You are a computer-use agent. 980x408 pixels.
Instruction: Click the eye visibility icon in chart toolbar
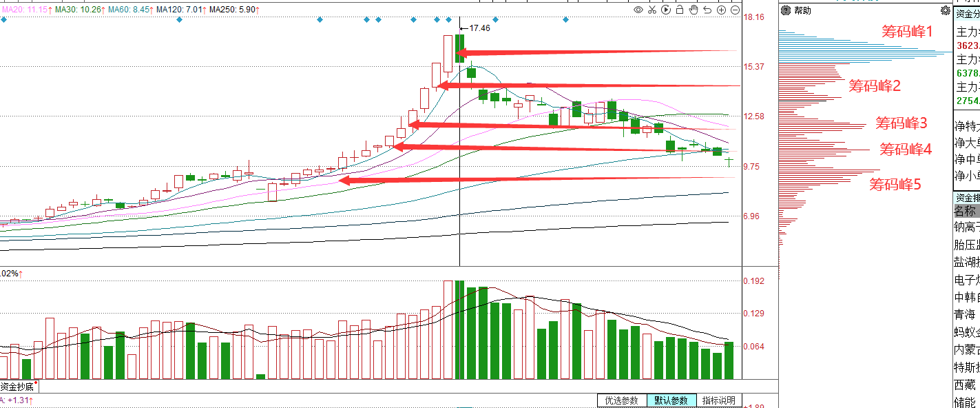(638, 10)
